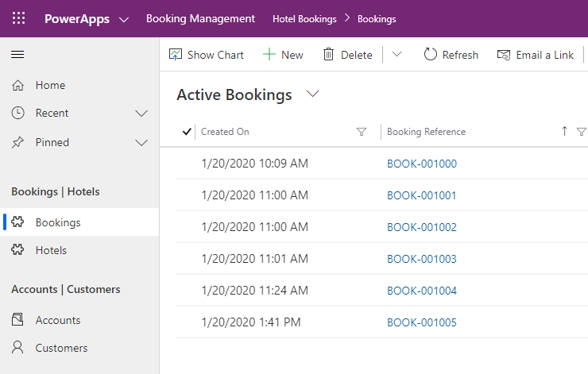Image resolution: width=588 pixels, height=374 pixels.
Task: Collapse the sidebar with hamburger icon
Action: click(18, 55)
